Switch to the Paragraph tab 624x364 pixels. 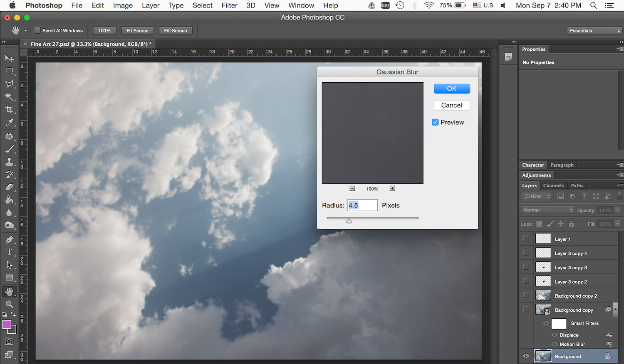click(x=562, y=165)
